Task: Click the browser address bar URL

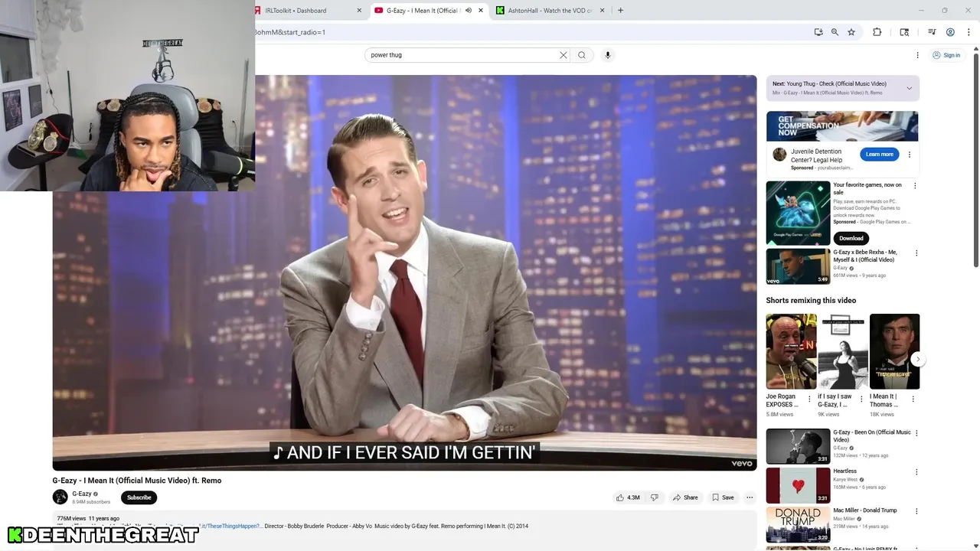Action: 289,32
